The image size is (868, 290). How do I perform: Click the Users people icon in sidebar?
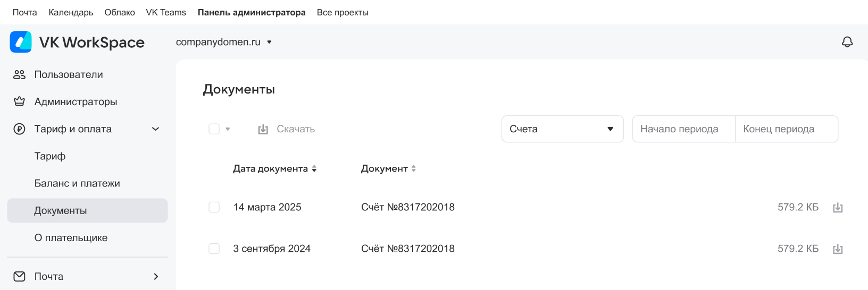[19, 74]
